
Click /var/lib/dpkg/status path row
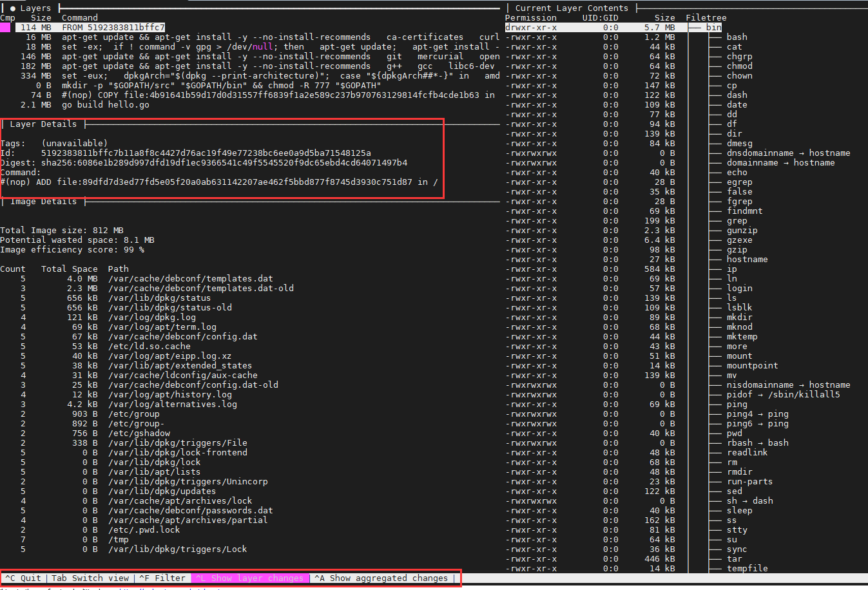coord(160,298)
